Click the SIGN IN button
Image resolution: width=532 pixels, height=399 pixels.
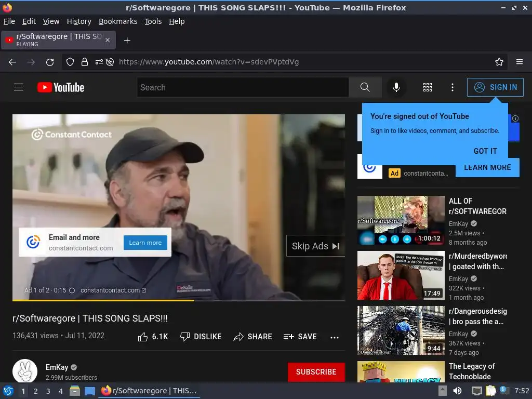(495, 87)
